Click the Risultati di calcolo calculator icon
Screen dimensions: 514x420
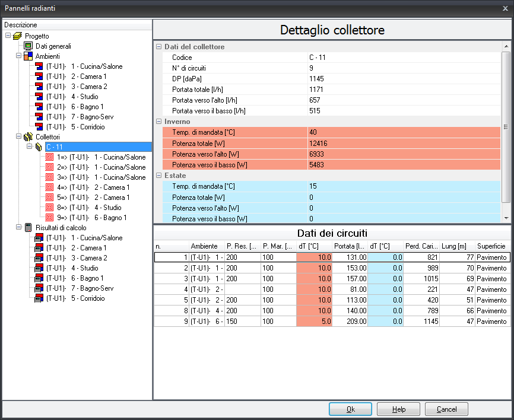pos(28,228)
